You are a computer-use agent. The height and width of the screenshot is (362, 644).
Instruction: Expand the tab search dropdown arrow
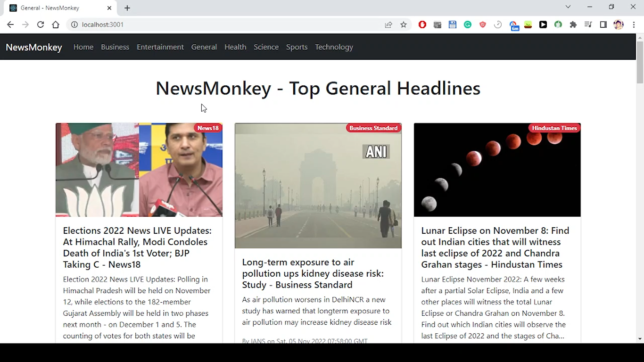tap(568, 7)
